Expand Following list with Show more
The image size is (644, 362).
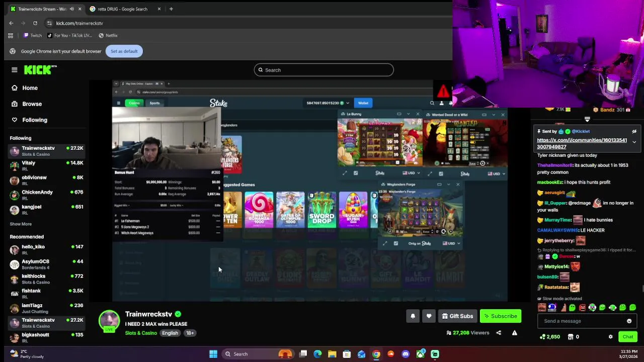pos(21,224)
